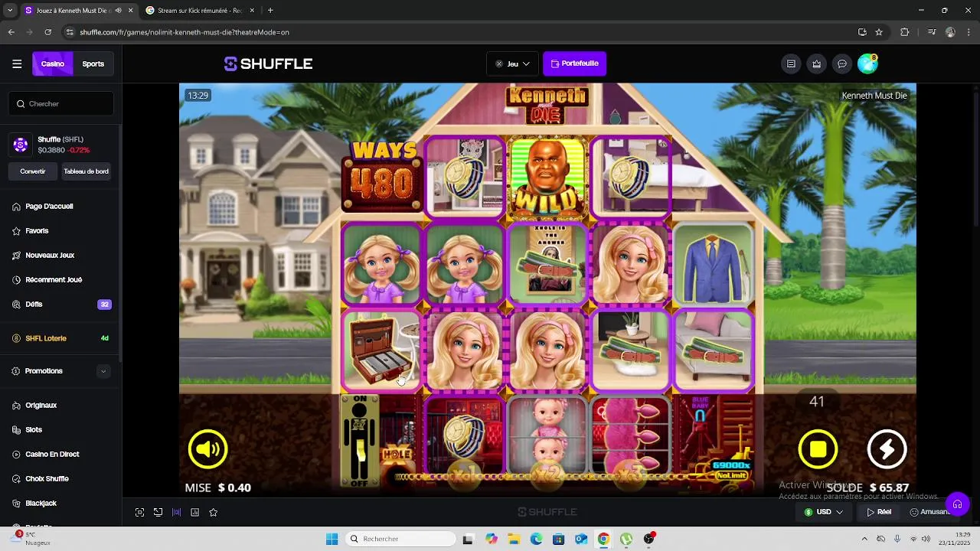Open Blackjack category
The width and height of the screenshot is (980, 551).
[x=41, y=504]
